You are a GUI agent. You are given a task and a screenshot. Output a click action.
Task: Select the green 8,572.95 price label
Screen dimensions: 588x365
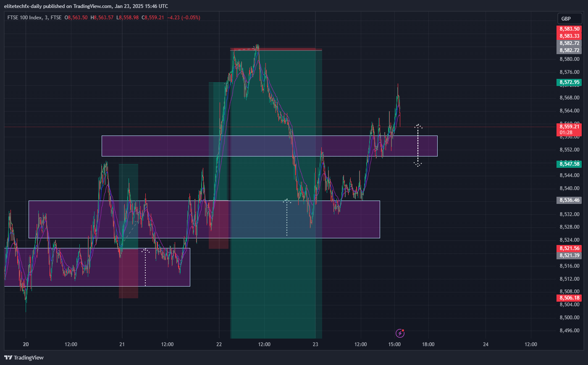point(569,82)
